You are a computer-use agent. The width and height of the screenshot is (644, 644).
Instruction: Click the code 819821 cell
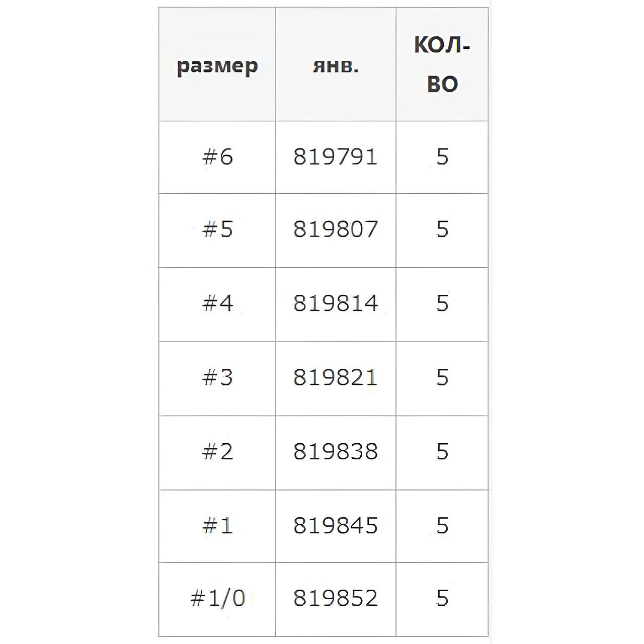(336, 378)
